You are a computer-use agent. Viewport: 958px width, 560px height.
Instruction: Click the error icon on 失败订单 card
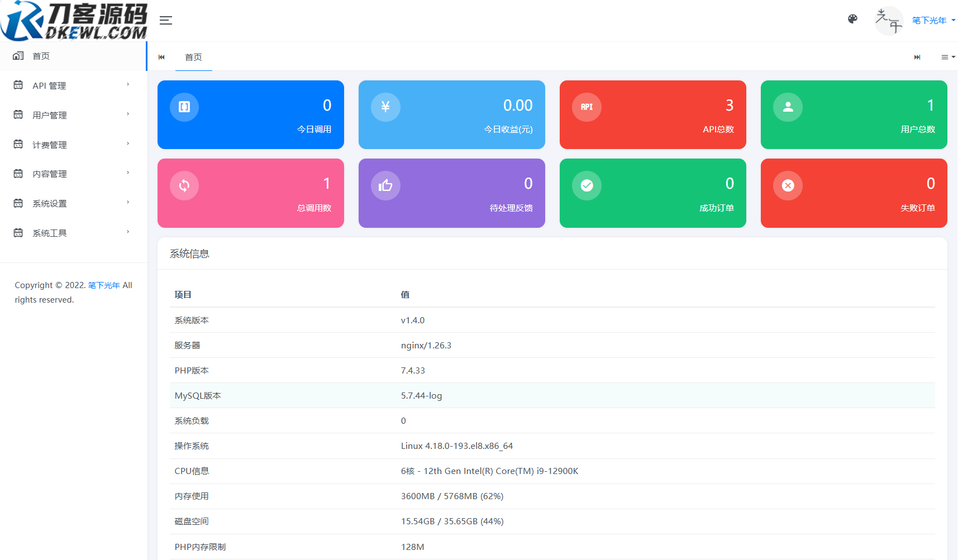pyautogui.click(x=788, y=185)
